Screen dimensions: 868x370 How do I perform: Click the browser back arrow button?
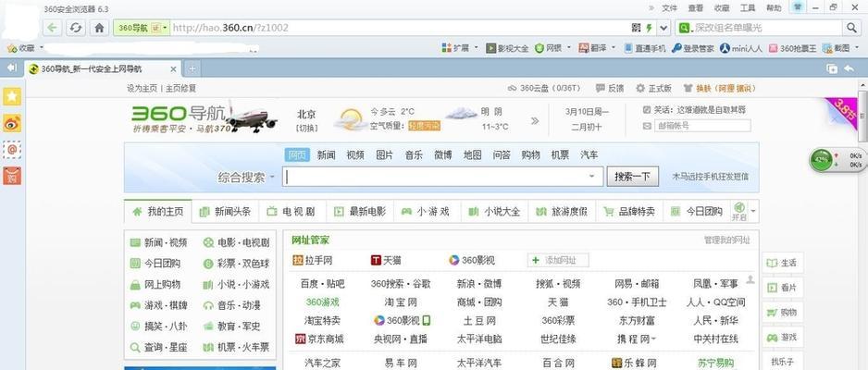pyautogui.click(x=52, y=28)
